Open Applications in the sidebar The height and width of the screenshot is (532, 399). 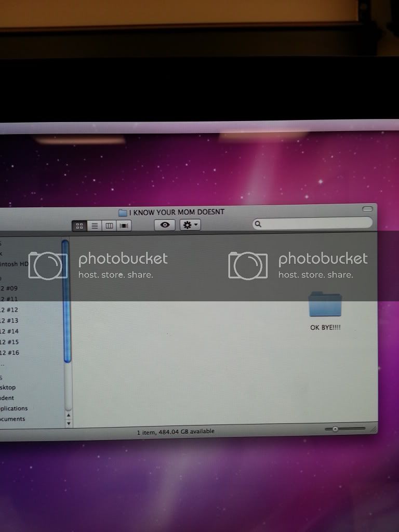[14, 408]
